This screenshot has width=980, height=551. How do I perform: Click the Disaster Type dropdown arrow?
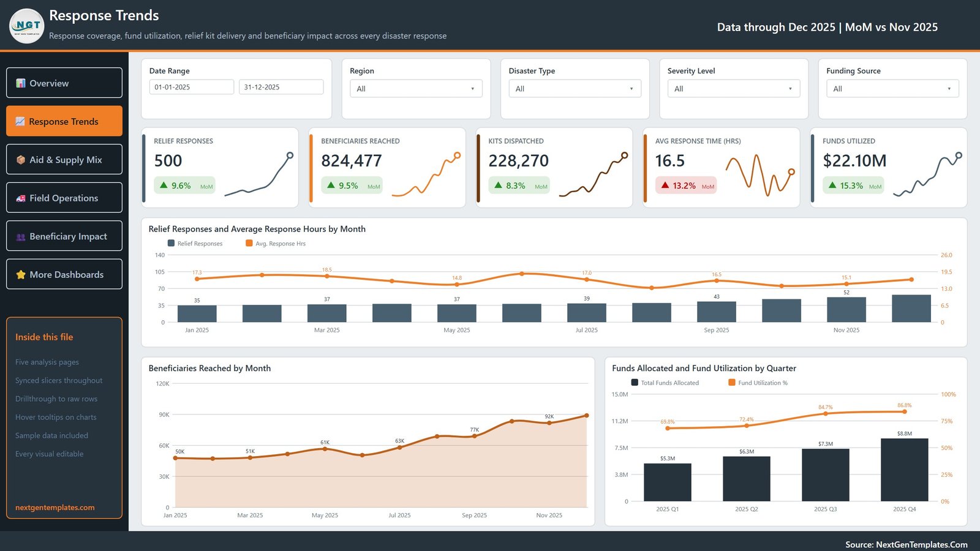(x=631, y=89)
